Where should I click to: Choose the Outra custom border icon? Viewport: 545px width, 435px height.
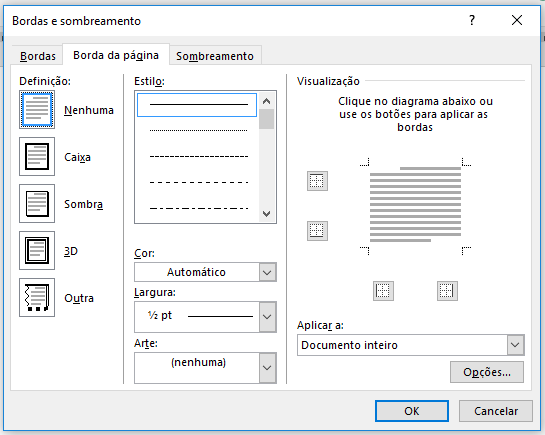tap(37, 297)
